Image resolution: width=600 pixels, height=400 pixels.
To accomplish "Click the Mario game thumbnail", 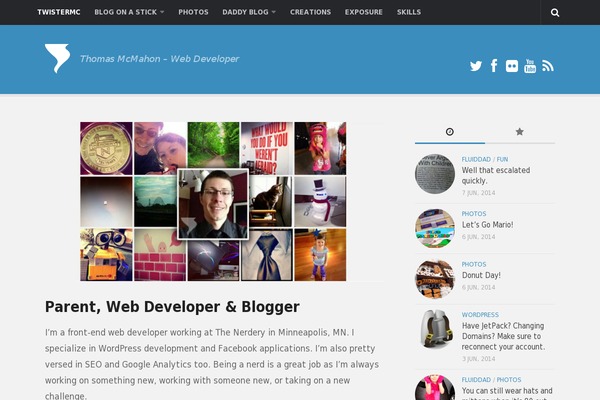I will tap(435, 229).
